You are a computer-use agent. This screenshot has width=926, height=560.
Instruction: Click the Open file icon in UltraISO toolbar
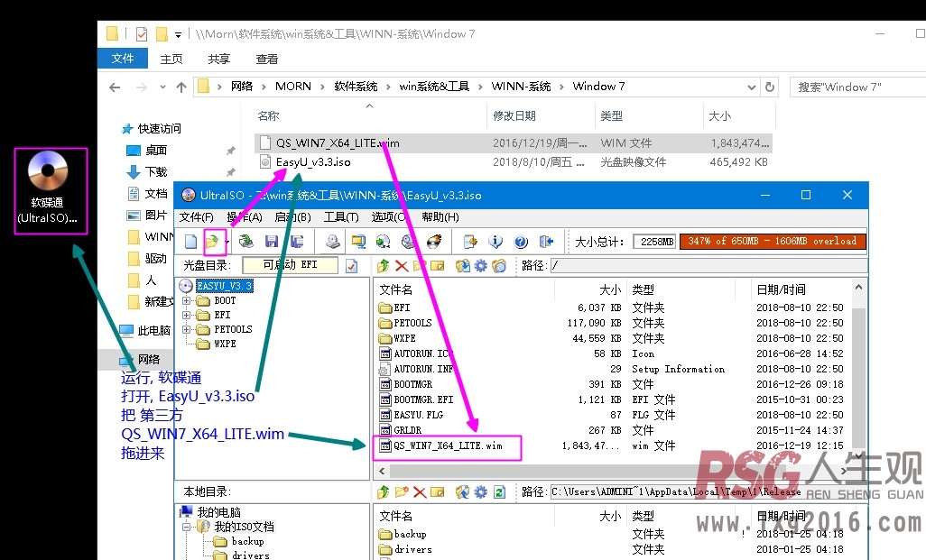coord(211,242)
